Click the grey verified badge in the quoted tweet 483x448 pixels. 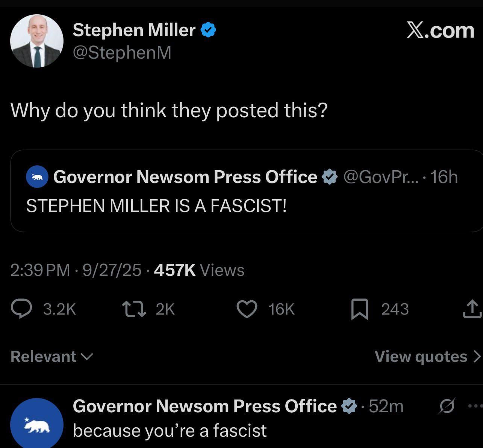tap(330, 177)
